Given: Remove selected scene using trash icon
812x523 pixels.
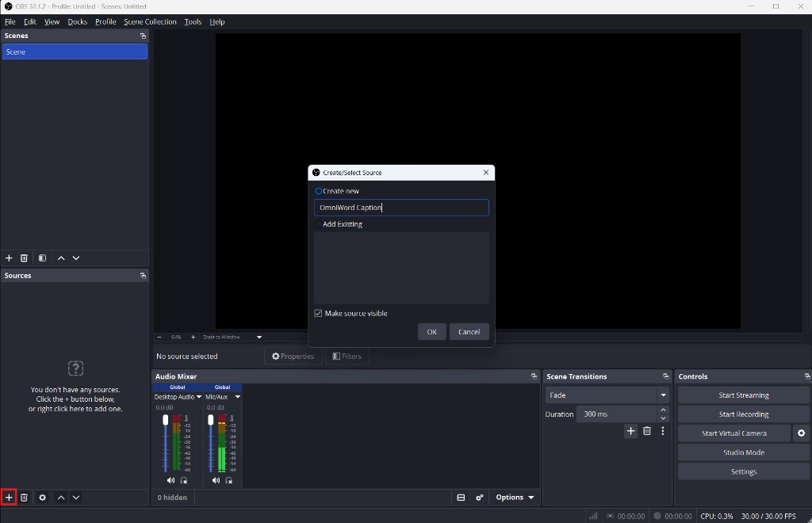Looking at the screenshot, I should [x=24, y=258].
